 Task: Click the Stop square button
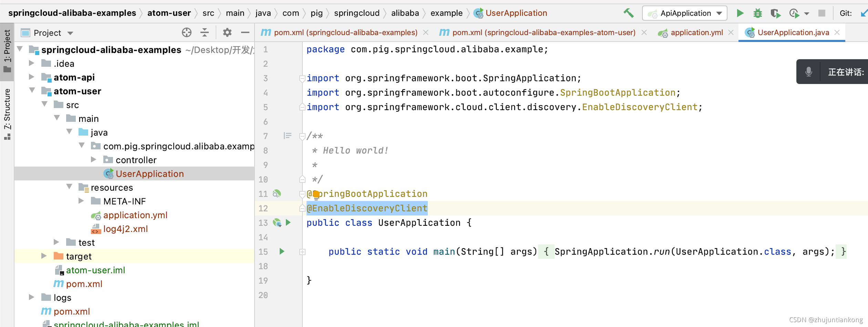[822, 13]
